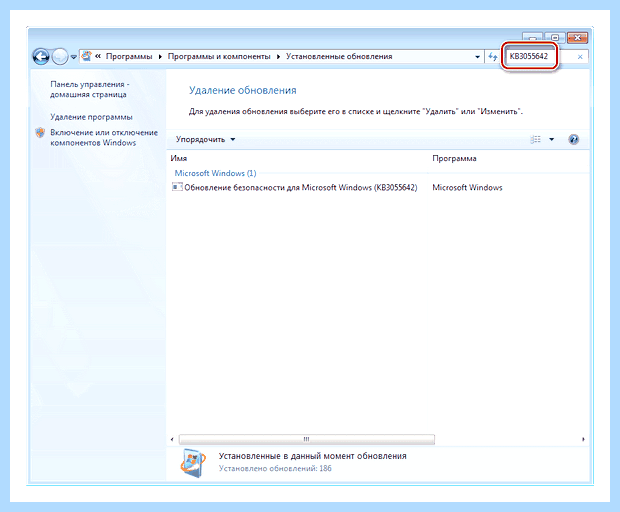Close the window with red X
The height and width of the screenshot is (512, 620).
click(578, 38)
